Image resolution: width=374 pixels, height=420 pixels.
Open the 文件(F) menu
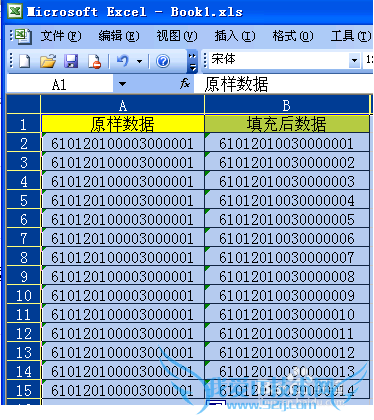click(61, 36)
